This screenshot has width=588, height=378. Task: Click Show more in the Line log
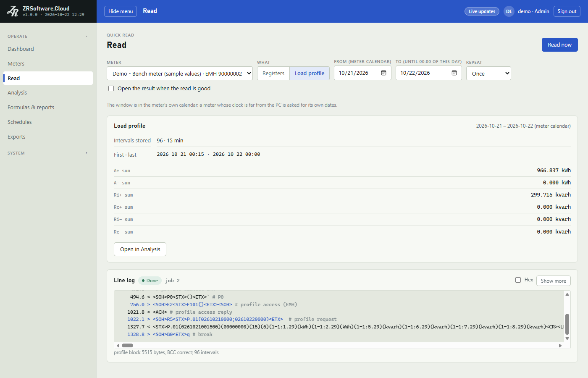coord(554,281)
